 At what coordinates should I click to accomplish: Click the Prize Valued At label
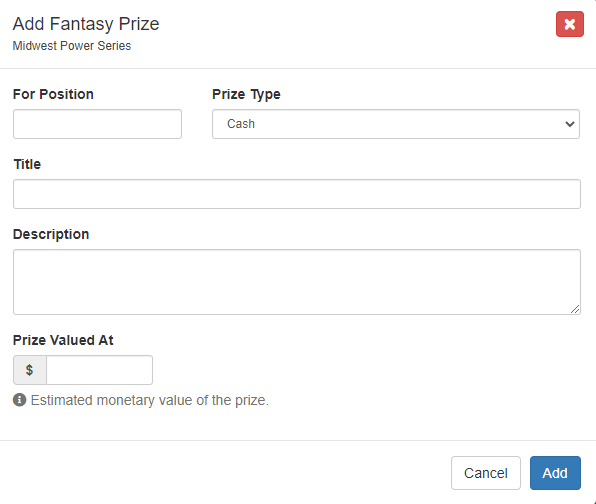coord(63,340)
